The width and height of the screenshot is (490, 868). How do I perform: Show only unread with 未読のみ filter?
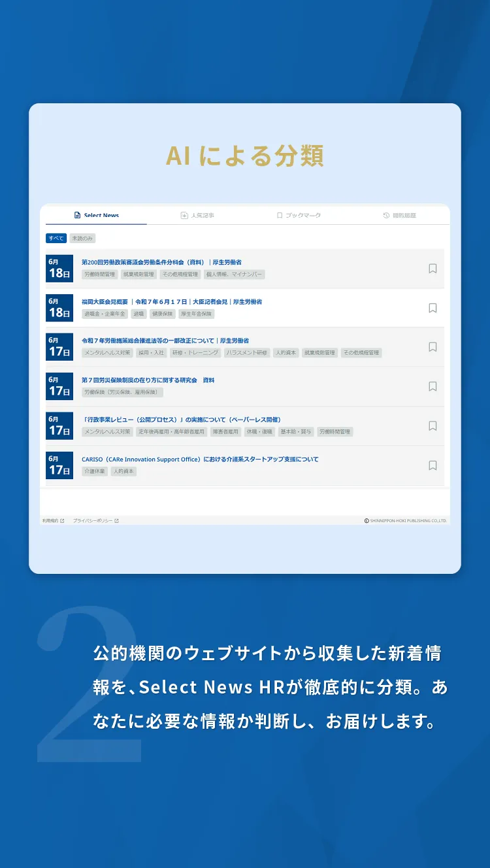click(82, 239)
